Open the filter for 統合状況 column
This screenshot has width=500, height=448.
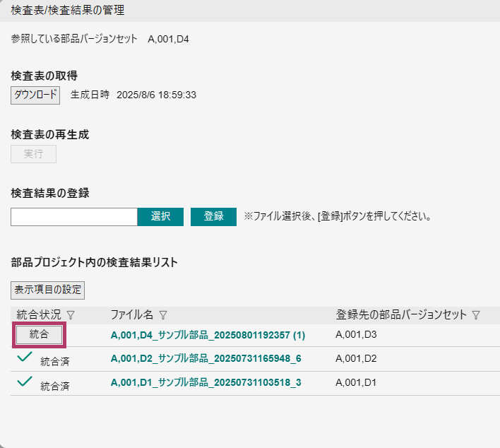click(x=71, y=315)
